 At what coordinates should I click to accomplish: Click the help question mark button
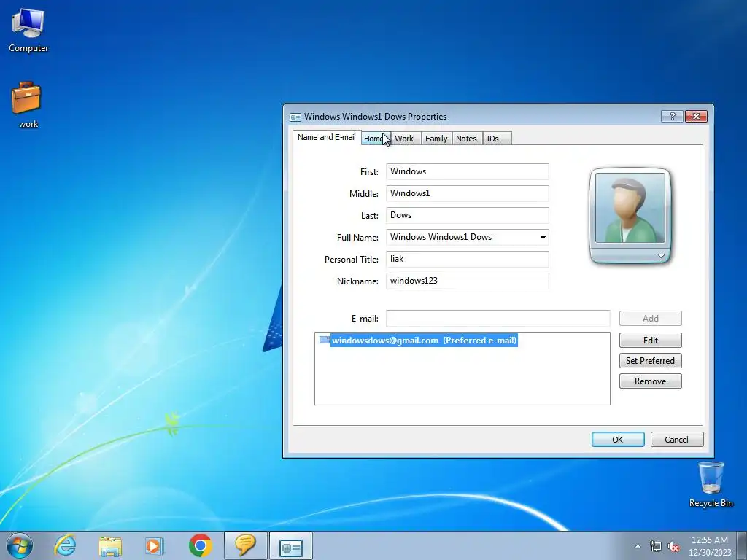[672, 116]
